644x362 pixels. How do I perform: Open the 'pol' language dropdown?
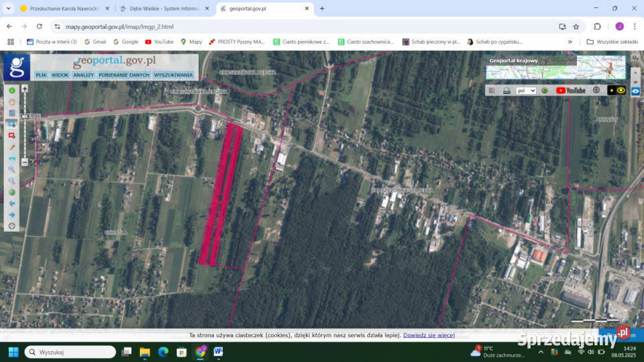tap(525, 90)
